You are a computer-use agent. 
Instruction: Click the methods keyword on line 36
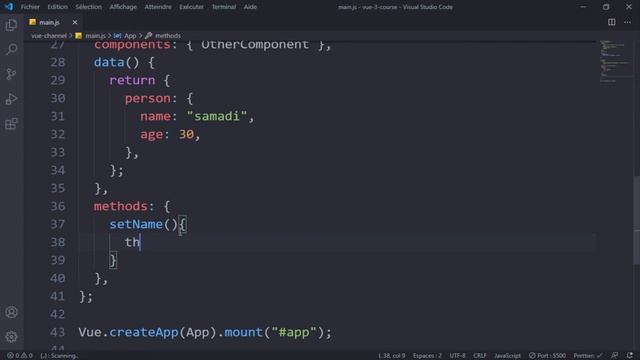point(120,206)
